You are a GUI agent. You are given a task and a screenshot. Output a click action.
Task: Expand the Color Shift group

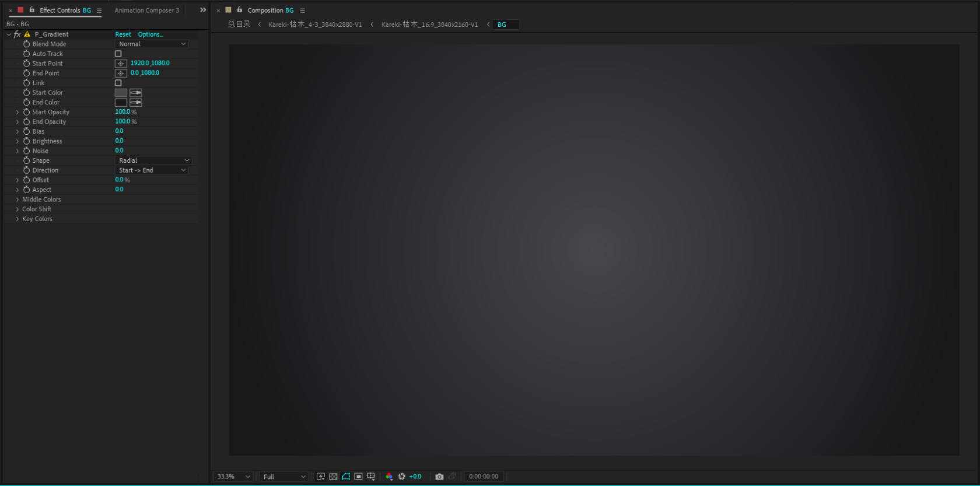click(x=17, y=209)
